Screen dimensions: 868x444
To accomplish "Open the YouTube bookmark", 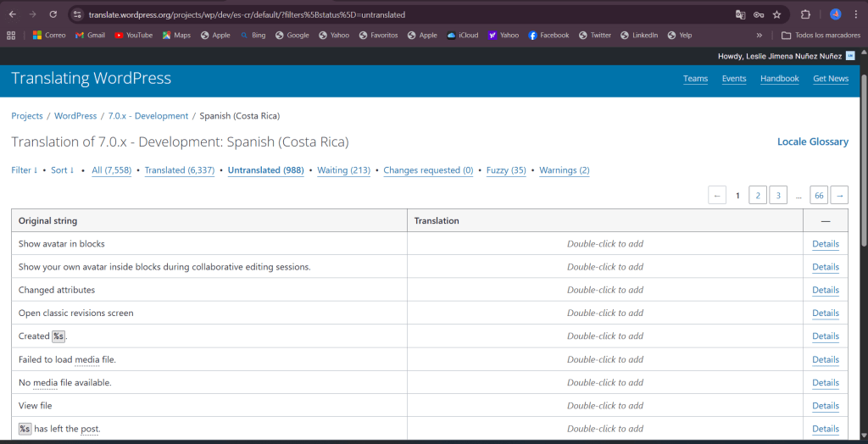I will point(133,36).
